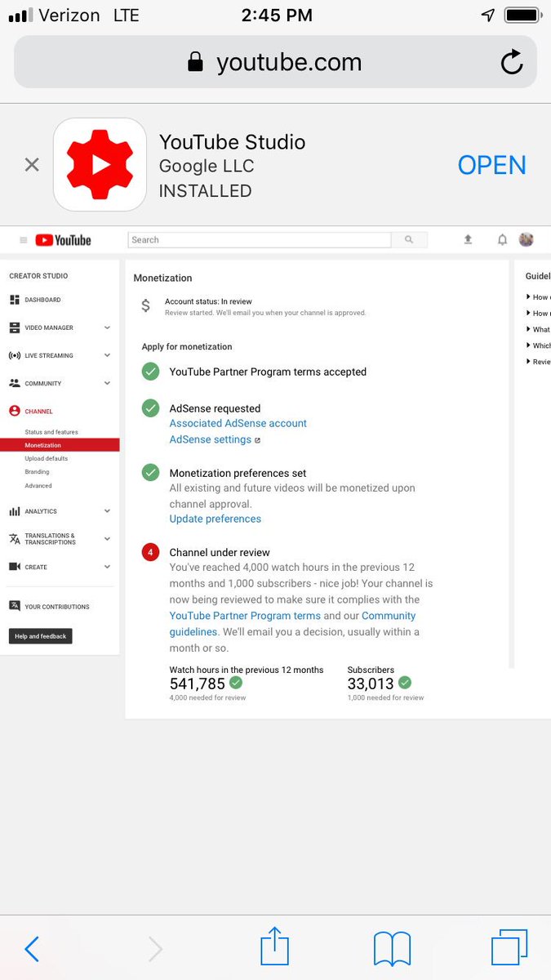Expand the Live Streaming chevron
The width and height of the screenshot is (551, 980).
tap(107, 355)
